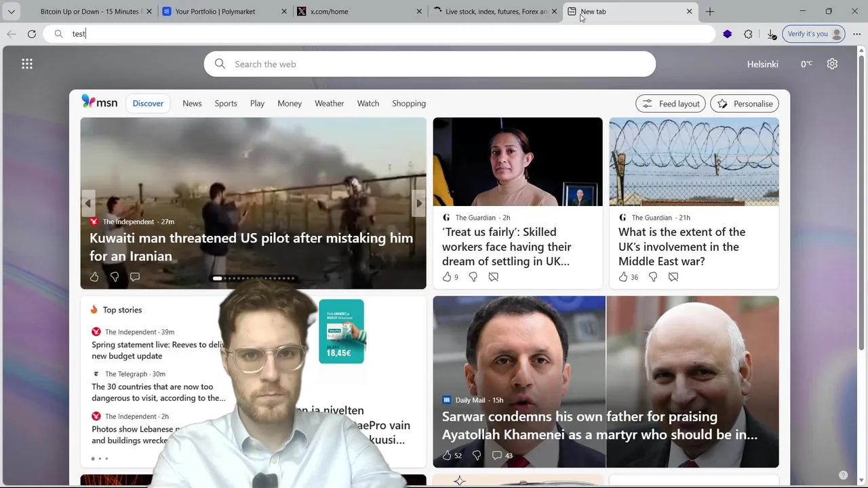This screenshot has height=488, width=868.
Task: Open 'The 30 countries' Telegraph story
Action: [159, 392]
